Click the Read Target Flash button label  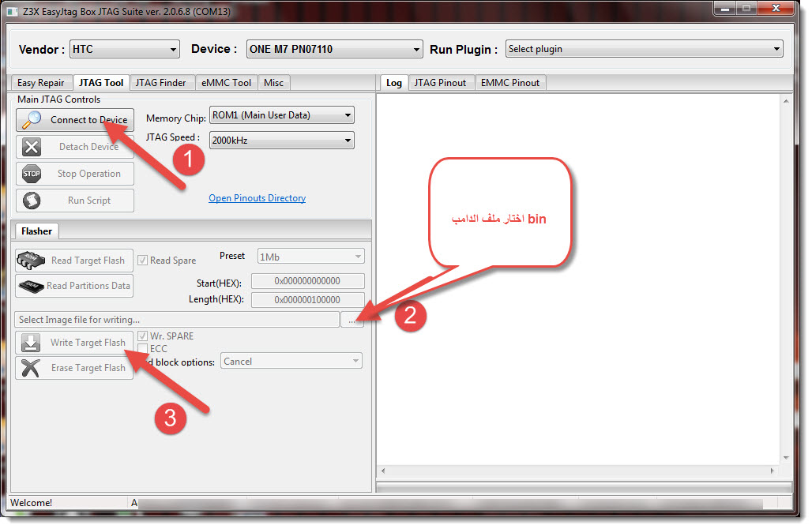pos(88,261)
